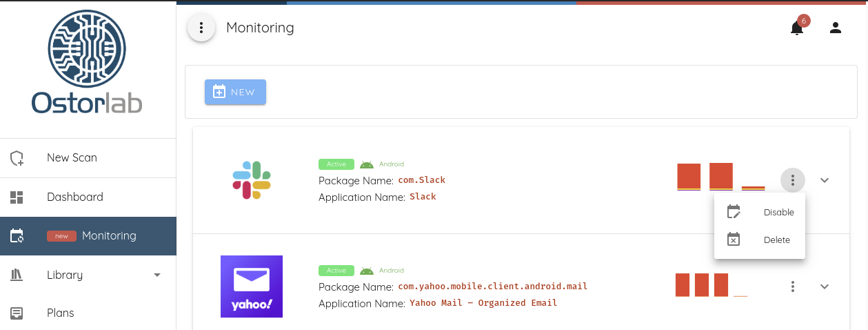The height and width of the screenshot is (330, 868).
Task: Click the Active badge on Slack row
Action: point(336,164)
